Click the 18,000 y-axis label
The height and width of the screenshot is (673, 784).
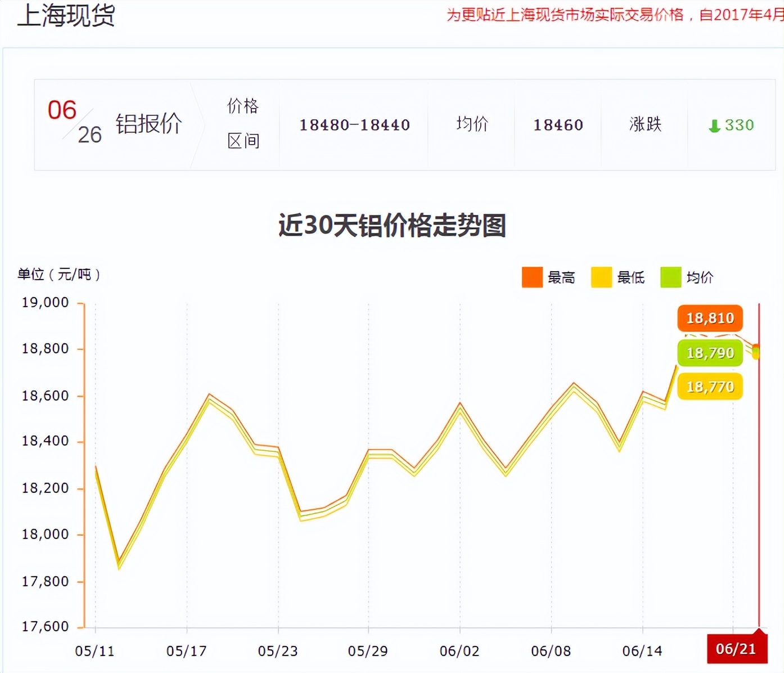45,535
